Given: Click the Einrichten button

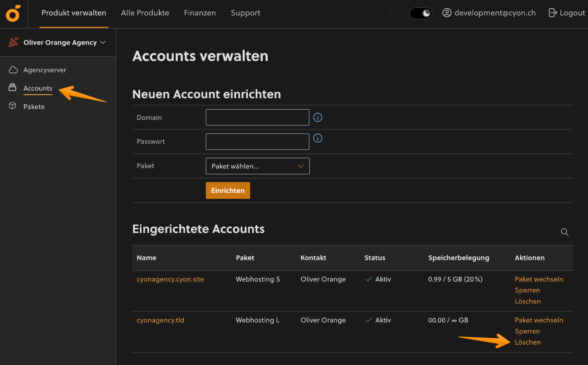Looking at the screenshot, I should (228, 191).
